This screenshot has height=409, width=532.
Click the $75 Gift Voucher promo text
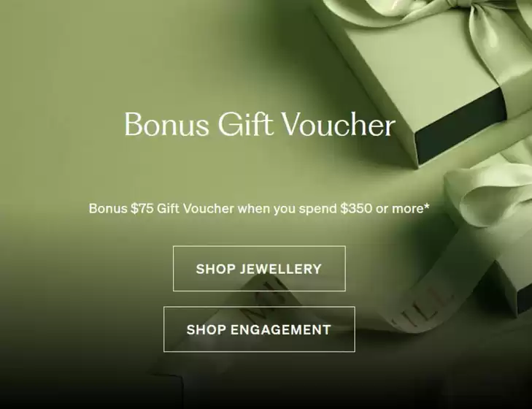pyautogui.click(x=182, y=208)
